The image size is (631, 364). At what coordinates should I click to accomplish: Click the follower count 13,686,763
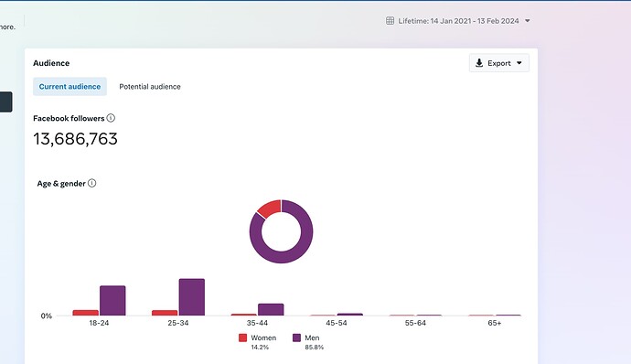pyautogui.click(x=75, y=139)
